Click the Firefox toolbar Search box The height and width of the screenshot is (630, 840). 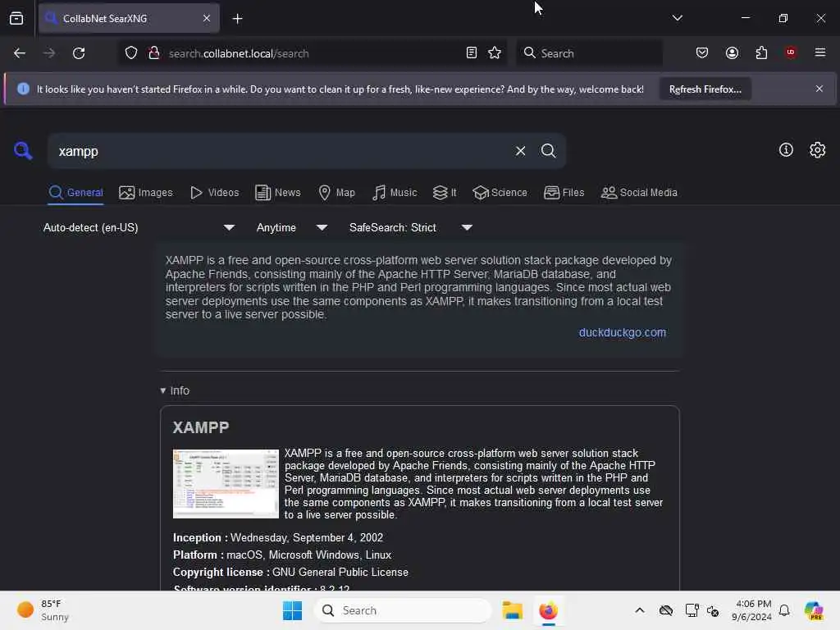point(589,53)
